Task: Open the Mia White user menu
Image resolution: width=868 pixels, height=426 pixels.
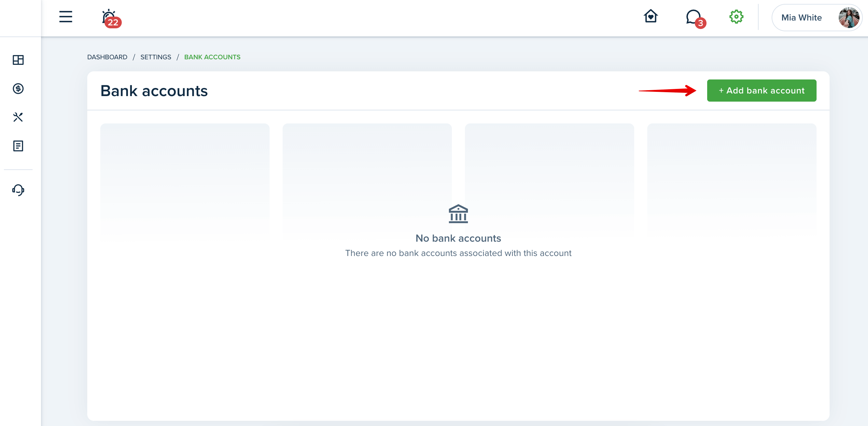Action: (817, 18)
